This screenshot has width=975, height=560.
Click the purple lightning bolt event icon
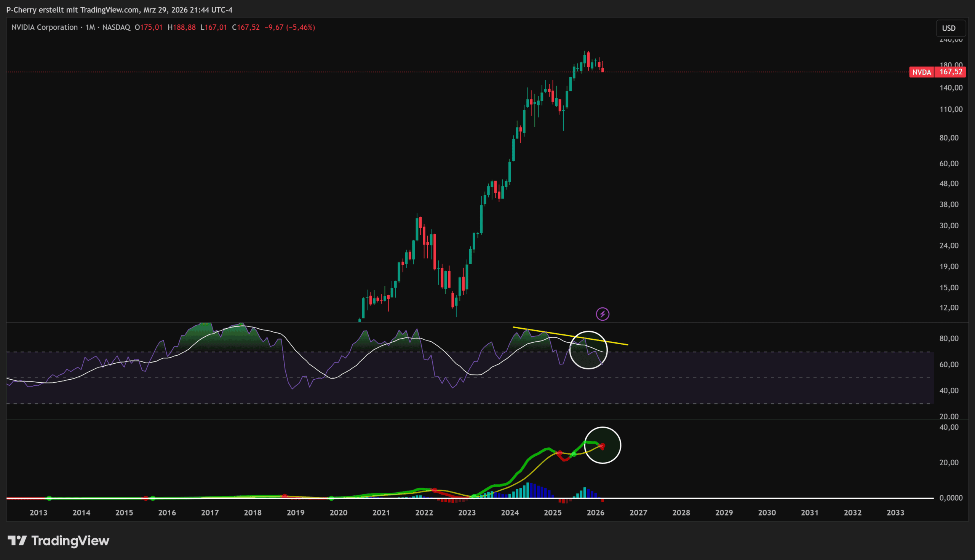click(x=603, y=314)
